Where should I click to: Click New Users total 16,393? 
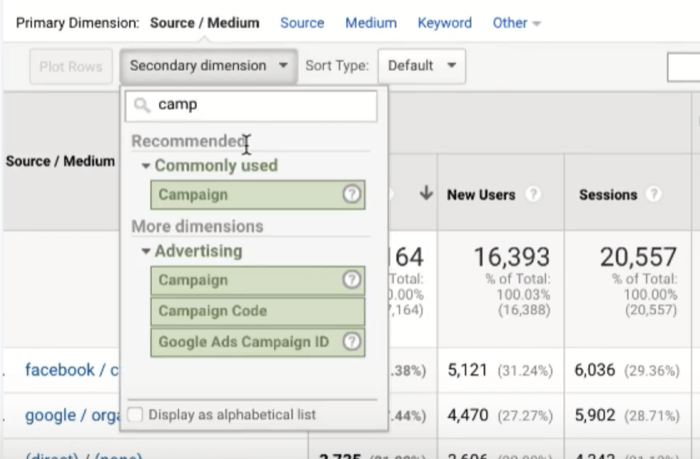tap(512, 257)
